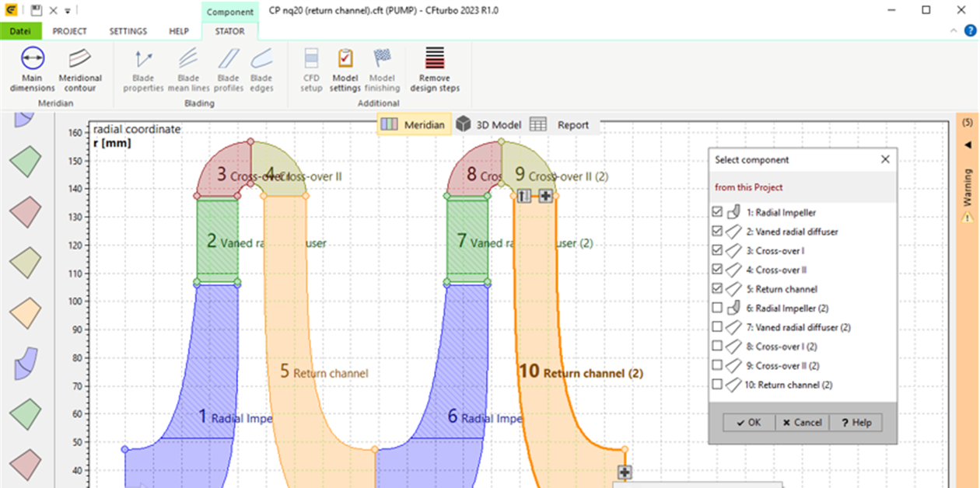Image resolution: width=980 pixels, height=488 pixels.
Task: Open the Meridional contour editor
Action: pos(80,68)
